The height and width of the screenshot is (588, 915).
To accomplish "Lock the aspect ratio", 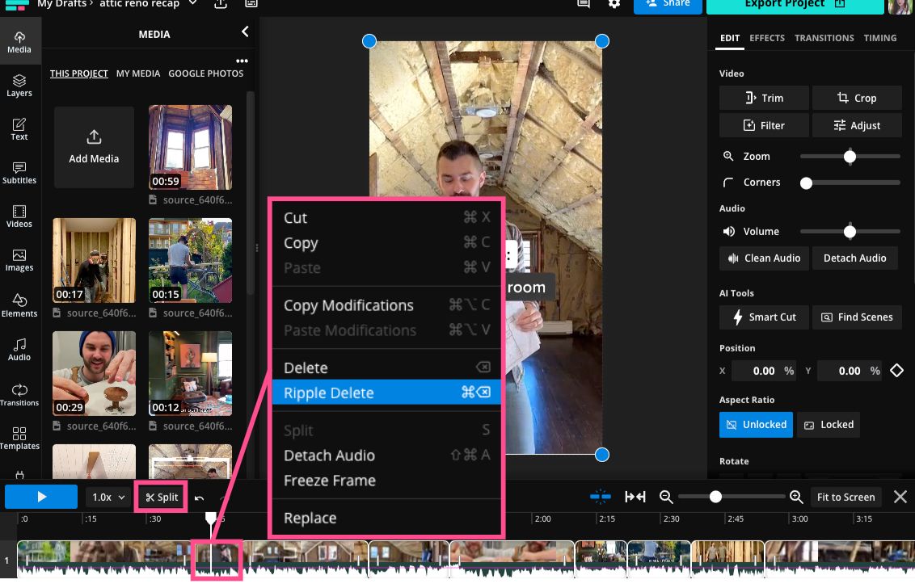I will pos(828,424).
